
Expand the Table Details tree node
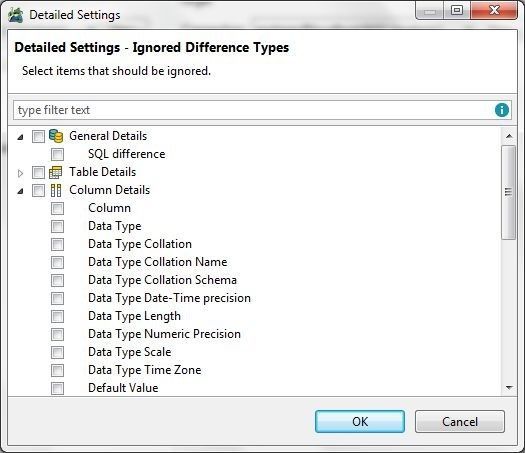(x=20, y=173)
